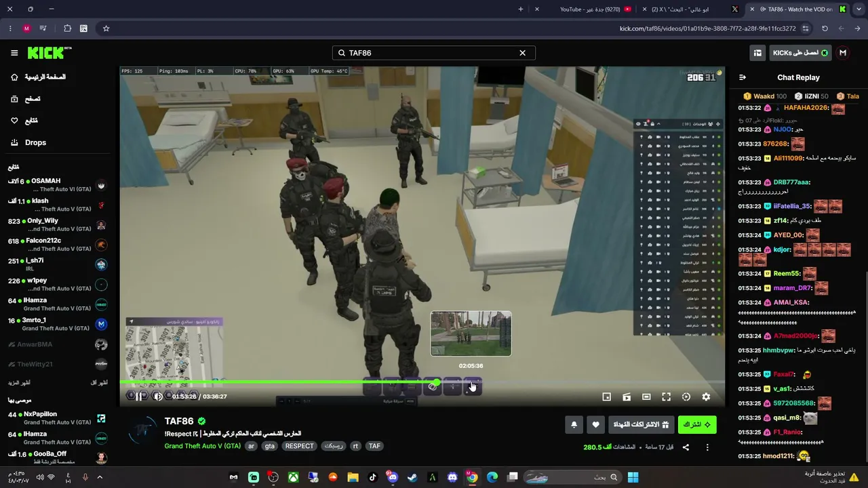Switch to the YouTube browser tab

click(x=585, y=9)
